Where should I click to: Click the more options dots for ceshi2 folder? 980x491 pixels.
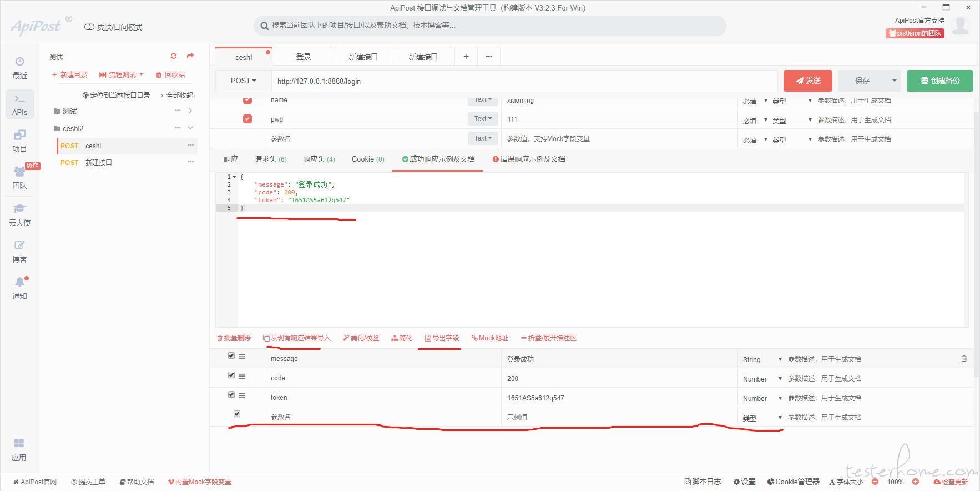pyautogui.click(x=178, y=128)
